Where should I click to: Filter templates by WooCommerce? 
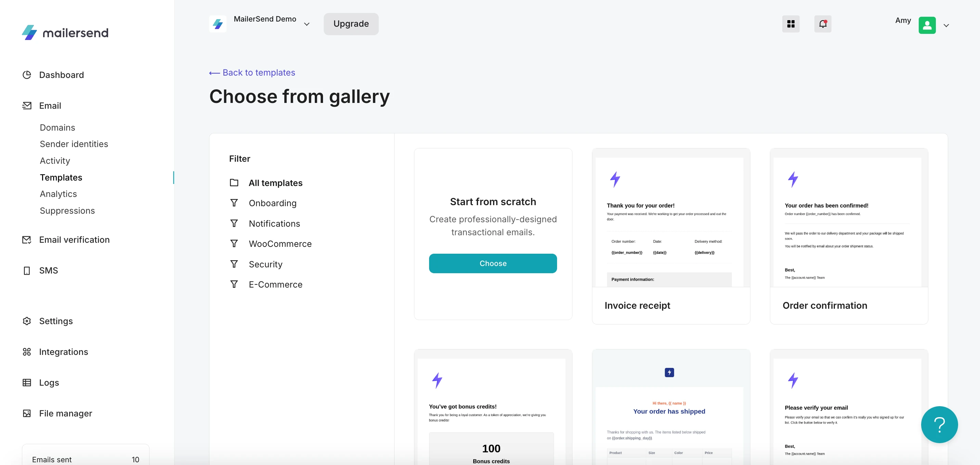coord(280,244)
